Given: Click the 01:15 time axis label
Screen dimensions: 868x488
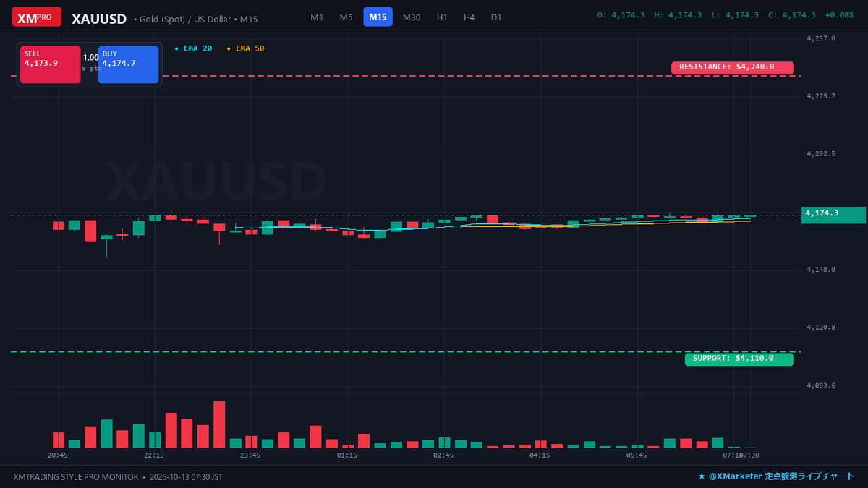Looking at the screenshot, I should click(347, 455).
